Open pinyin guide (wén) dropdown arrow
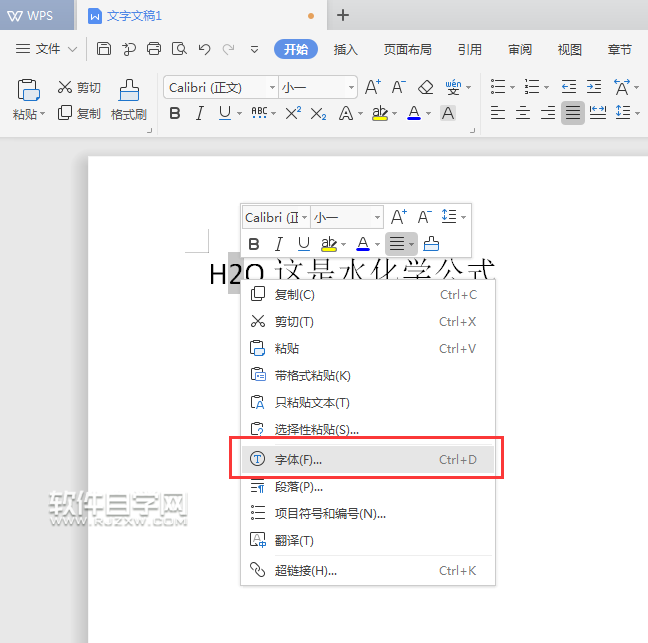The image size is (648, 643). [x=469, y=88]
